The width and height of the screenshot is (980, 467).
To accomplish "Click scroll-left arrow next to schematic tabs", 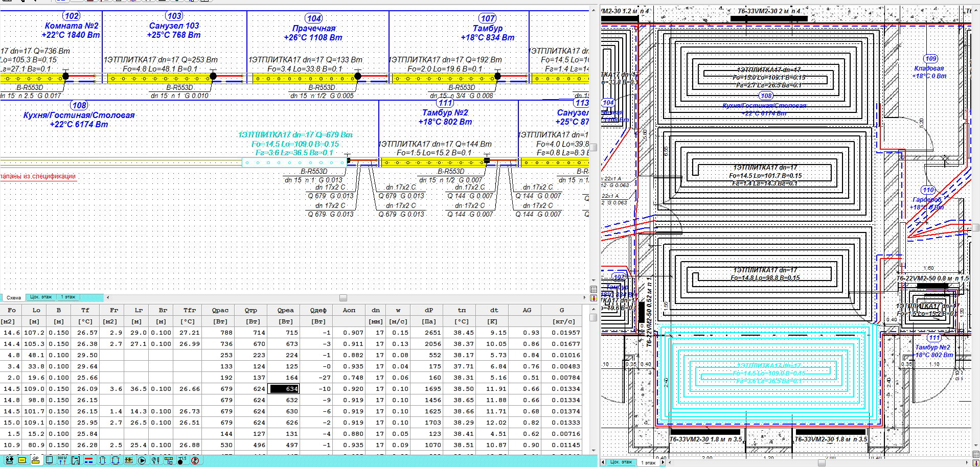I will tap(108, 297).
